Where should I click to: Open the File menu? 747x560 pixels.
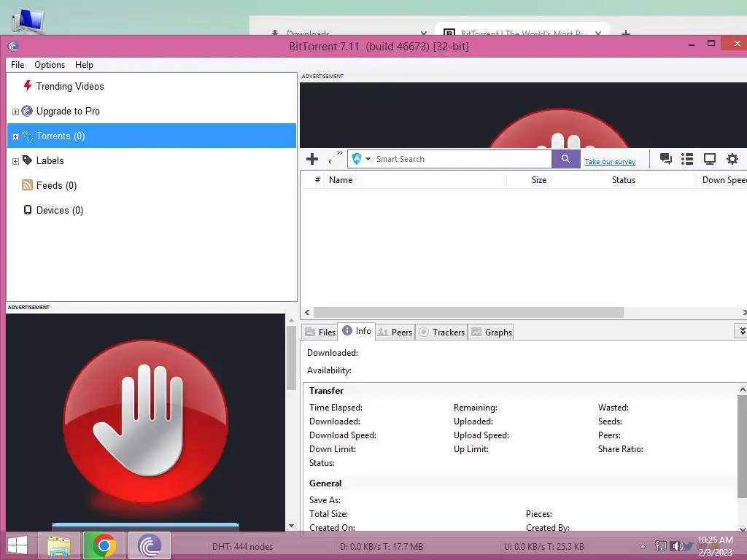pos(18,65)
